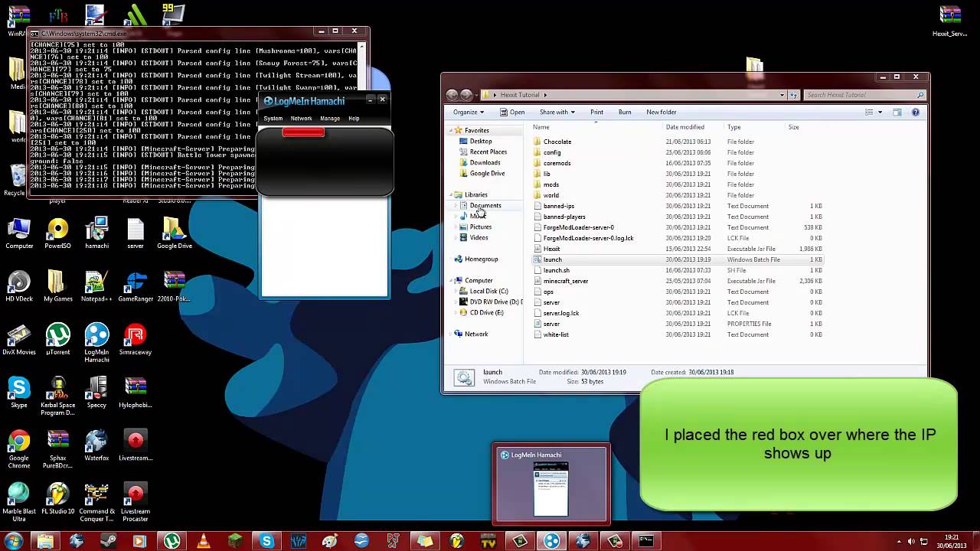Click uTorrent icon on the desktop
The image size is (980, 551).
[x=57, y=340]
